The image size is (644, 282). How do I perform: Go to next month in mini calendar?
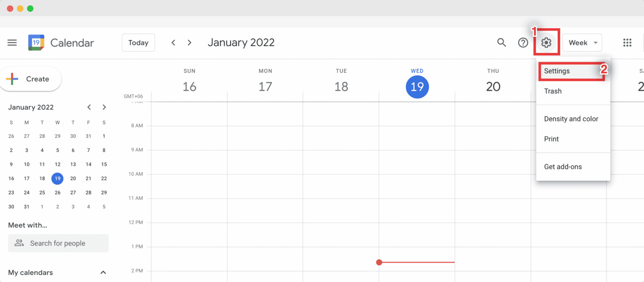[104, 107]
